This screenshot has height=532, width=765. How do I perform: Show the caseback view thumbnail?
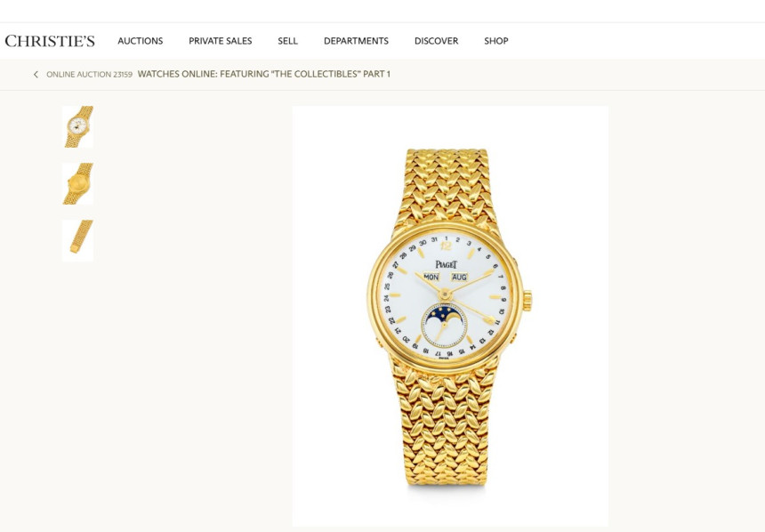pyautogui.click(x=77, y=184)
